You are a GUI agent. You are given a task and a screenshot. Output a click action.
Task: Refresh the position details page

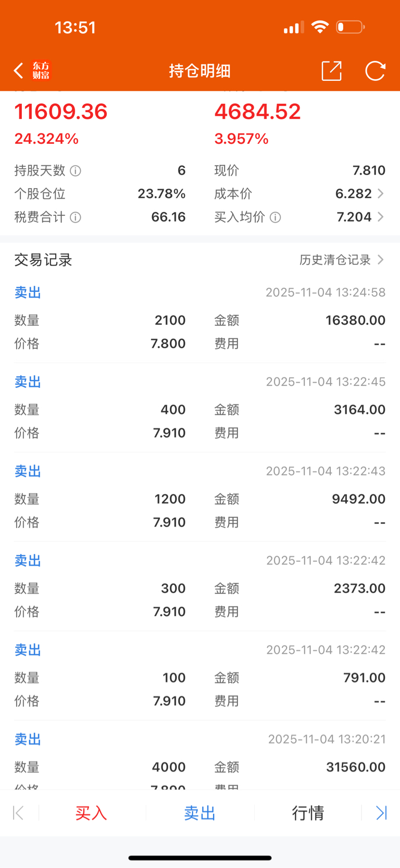(x=375, y=70)
